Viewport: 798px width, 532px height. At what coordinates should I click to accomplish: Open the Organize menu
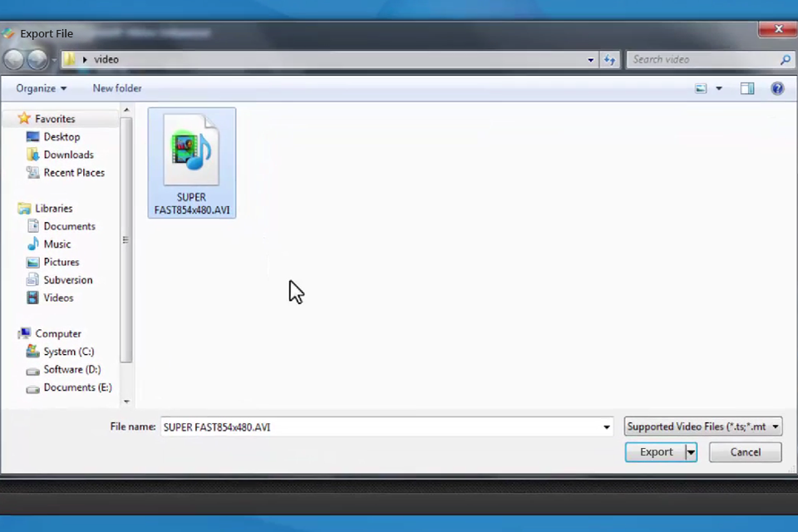click(x=42, y=88)
